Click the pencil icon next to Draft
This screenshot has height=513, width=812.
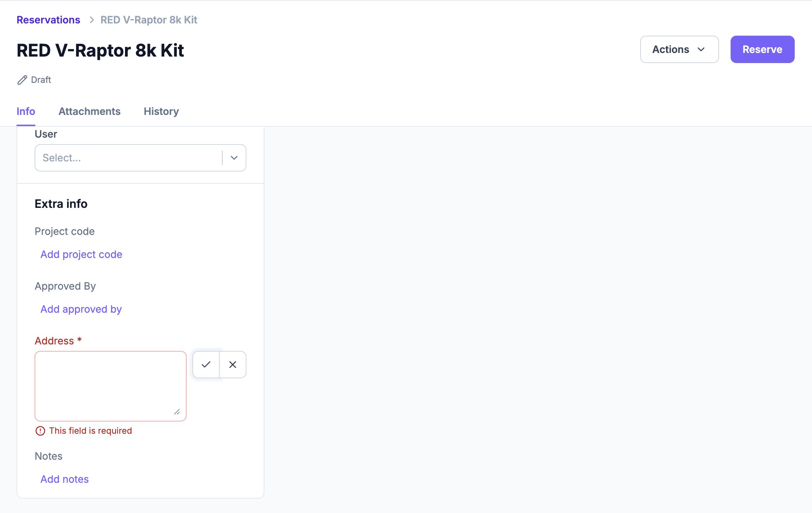coord(22,80)
